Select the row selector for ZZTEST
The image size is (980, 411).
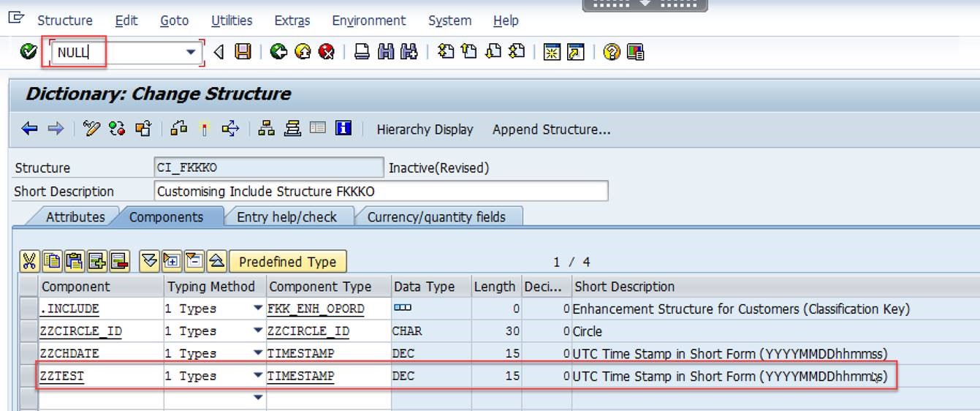pyautogui.click(x=28, y=376)
